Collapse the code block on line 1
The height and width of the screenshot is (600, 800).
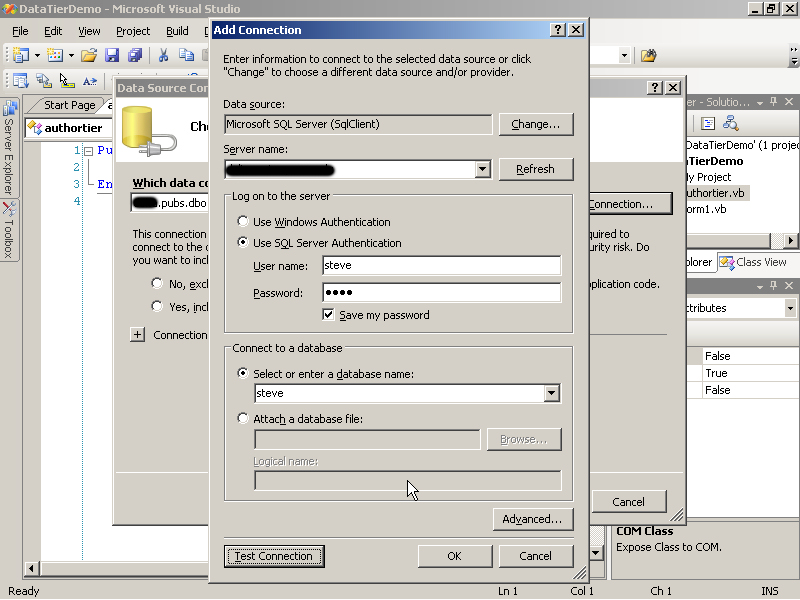coord(88,151)
